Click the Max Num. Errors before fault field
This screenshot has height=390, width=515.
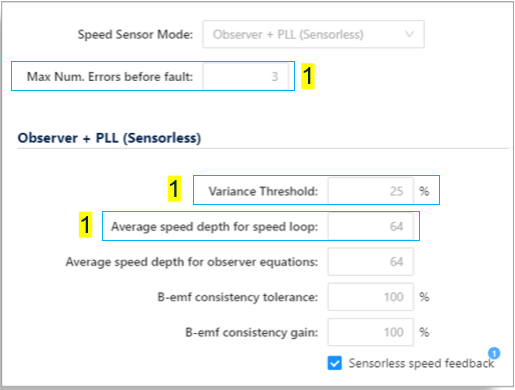(x=246, y=76)
